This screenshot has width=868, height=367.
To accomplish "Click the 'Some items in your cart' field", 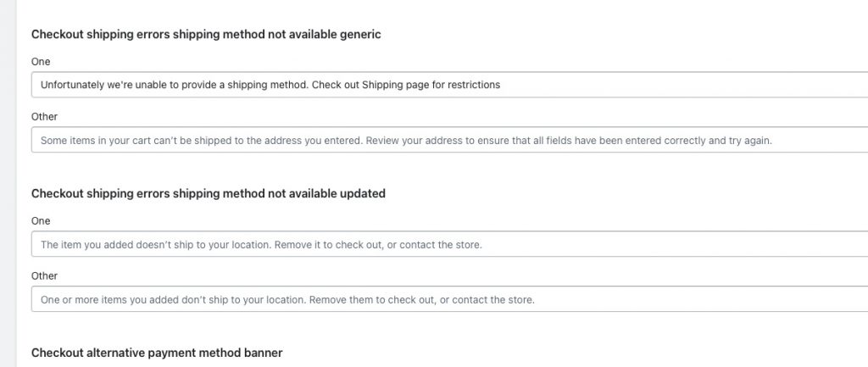I will 449,140.
